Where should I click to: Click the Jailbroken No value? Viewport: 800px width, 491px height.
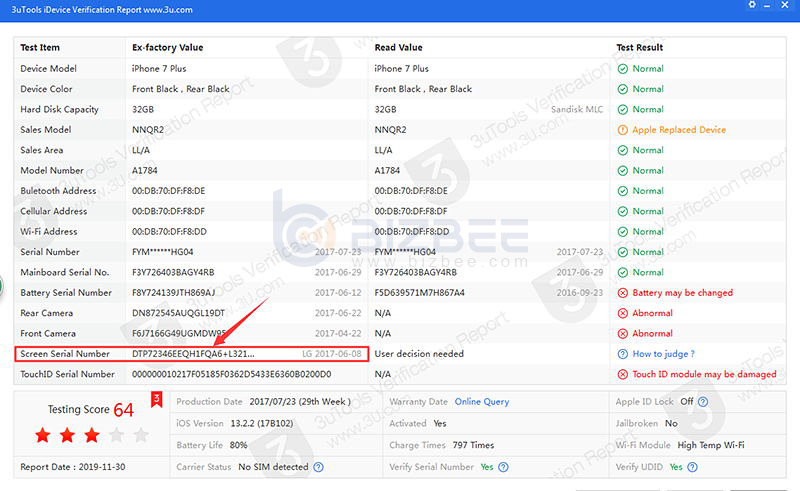(671, 424)
